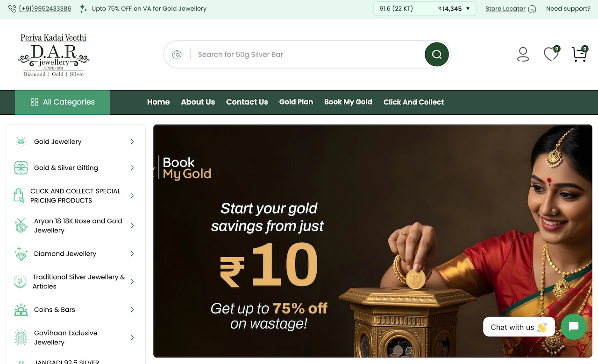
Task: Click the Need support? link
Action: pos(568,9)
